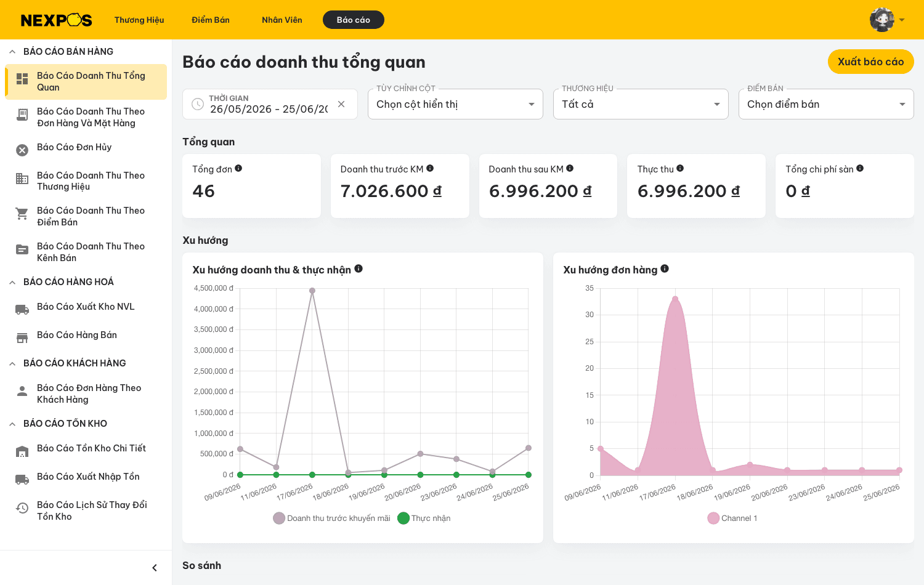Clear the selected date range
Image resolution: width=924 pixels, height=585 pixels.
[x=341, y=104]
